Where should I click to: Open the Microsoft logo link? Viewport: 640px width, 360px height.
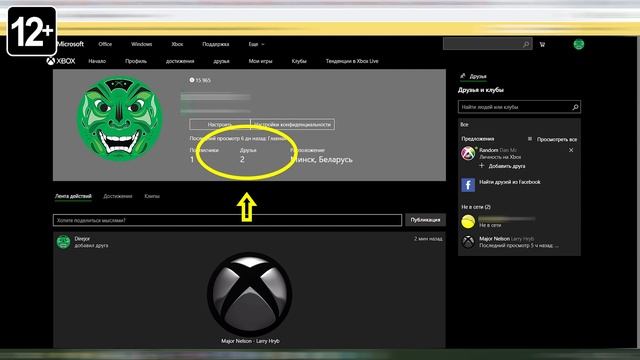pyautogui.click(x=70, y=44)
